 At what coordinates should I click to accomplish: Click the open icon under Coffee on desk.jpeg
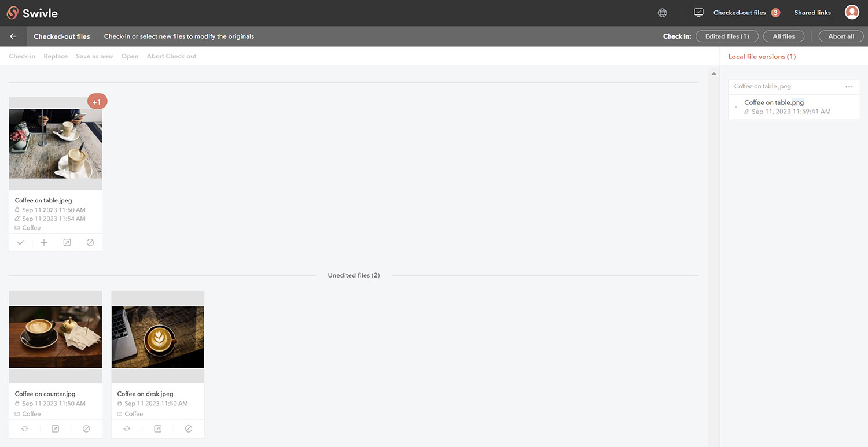point(157,428)
